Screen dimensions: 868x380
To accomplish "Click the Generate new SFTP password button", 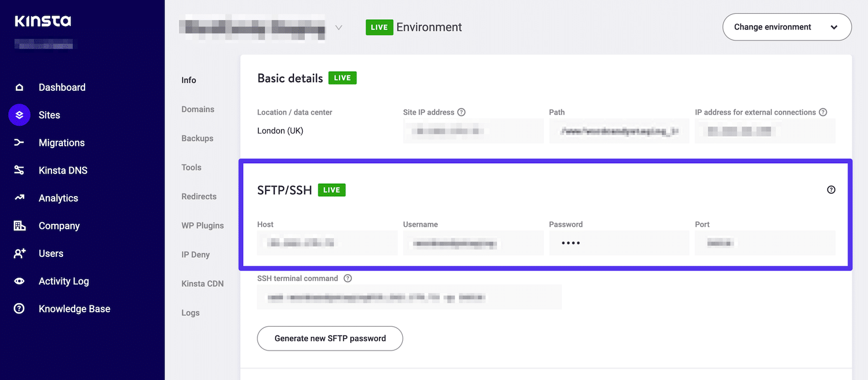I will pyautogui.click(x=329, y=338).
